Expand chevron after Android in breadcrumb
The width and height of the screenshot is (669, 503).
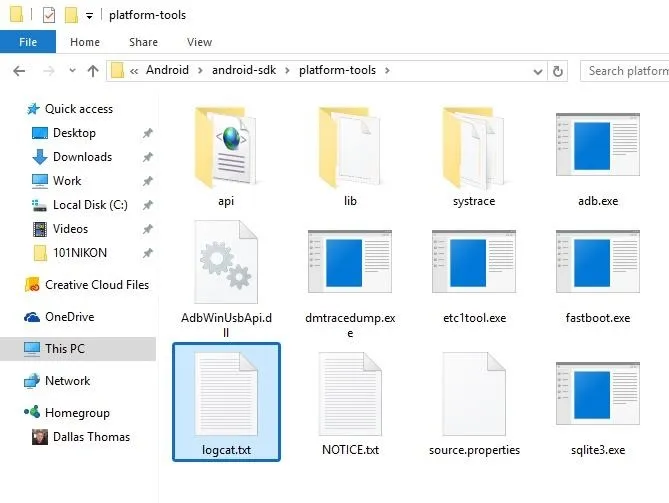[200, 70]
